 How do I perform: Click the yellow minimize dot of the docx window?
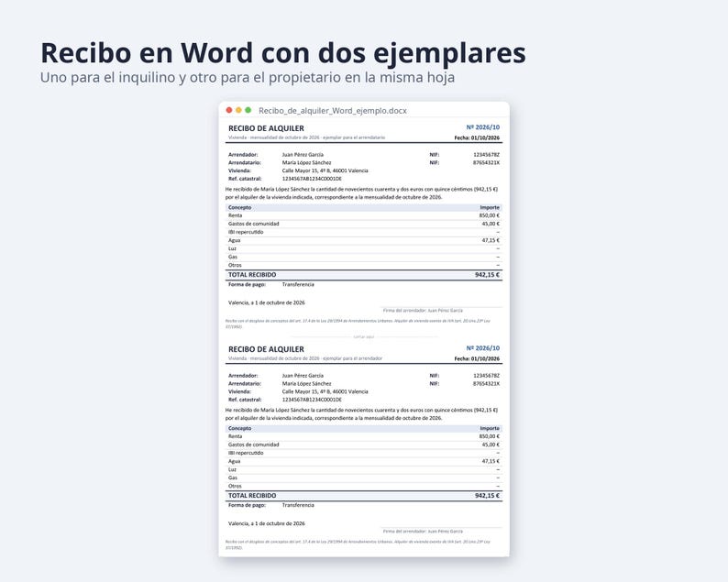click(x=238, y=110)
